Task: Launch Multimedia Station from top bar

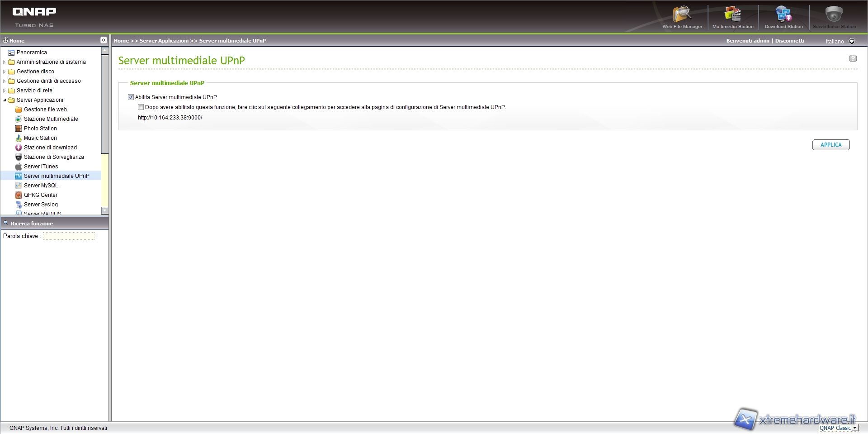Action: pyautogui.click(x=732, y=16)
